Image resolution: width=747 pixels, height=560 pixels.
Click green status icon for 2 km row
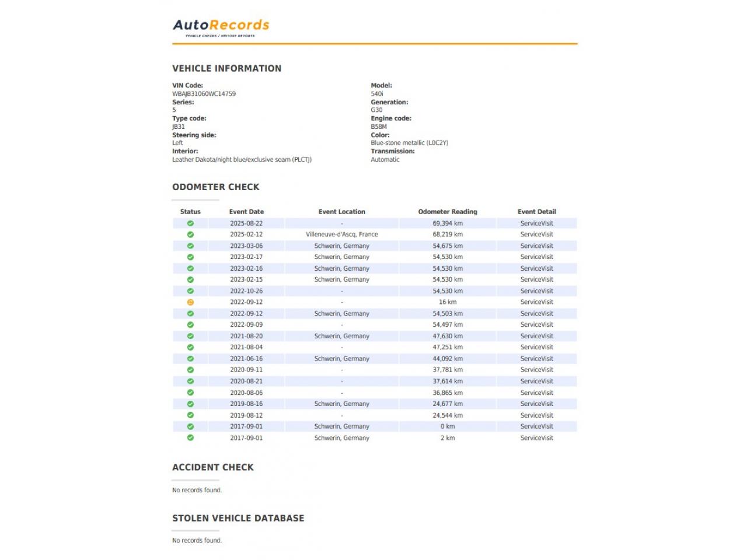click(x=190, y=437)
